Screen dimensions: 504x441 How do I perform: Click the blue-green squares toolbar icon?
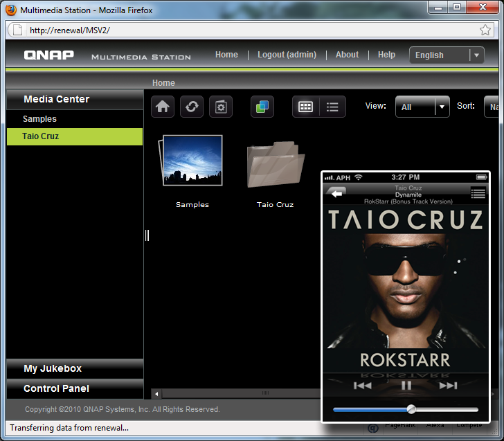coord(262,107)
